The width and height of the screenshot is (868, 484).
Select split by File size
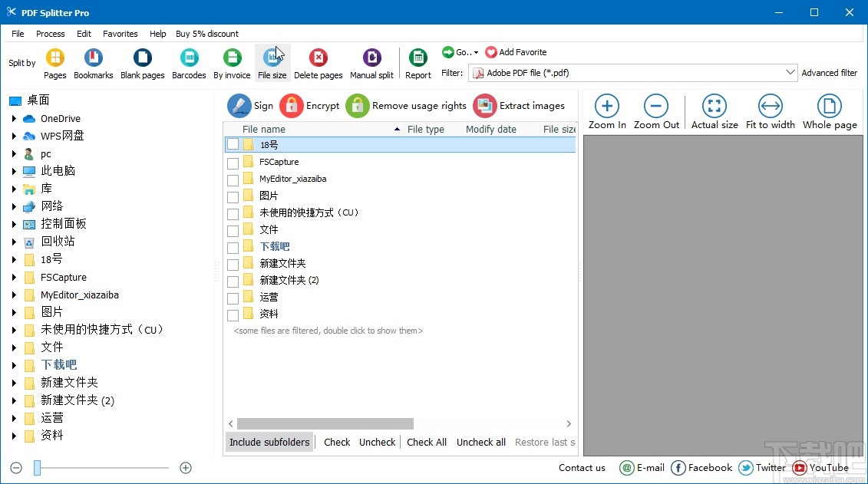tap(272, 64)
